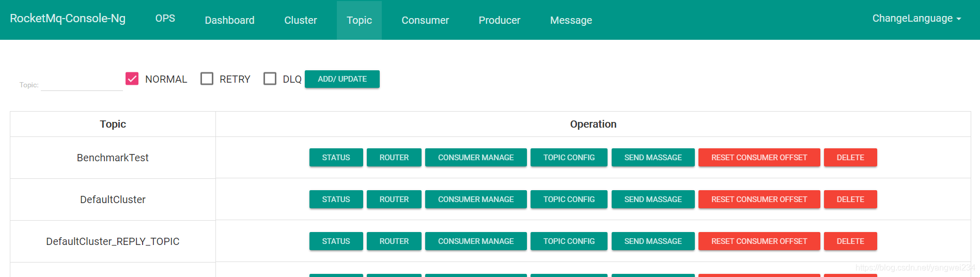Delete the BenchmarkTest topic

(x=850, y=158)
